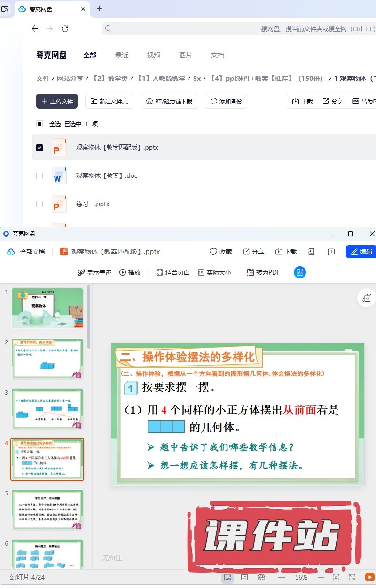Image resolution: width=376 pixels, height=588 pixels.
Task: Uncheck the 观察物体【教案匹配版】.pptx checkbox
Action: pos(39,148)
